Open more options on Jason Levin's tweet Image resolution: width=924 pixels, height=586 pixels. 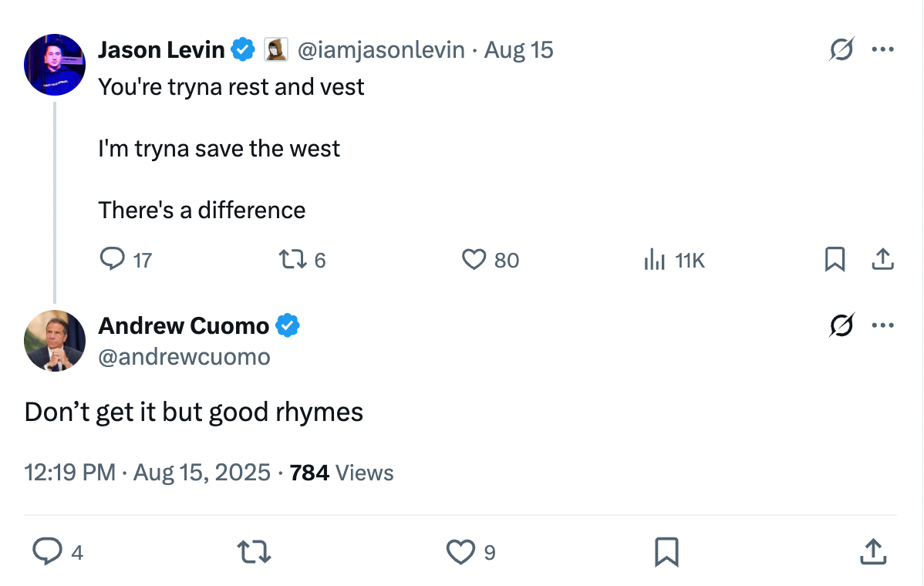point(882,49)
